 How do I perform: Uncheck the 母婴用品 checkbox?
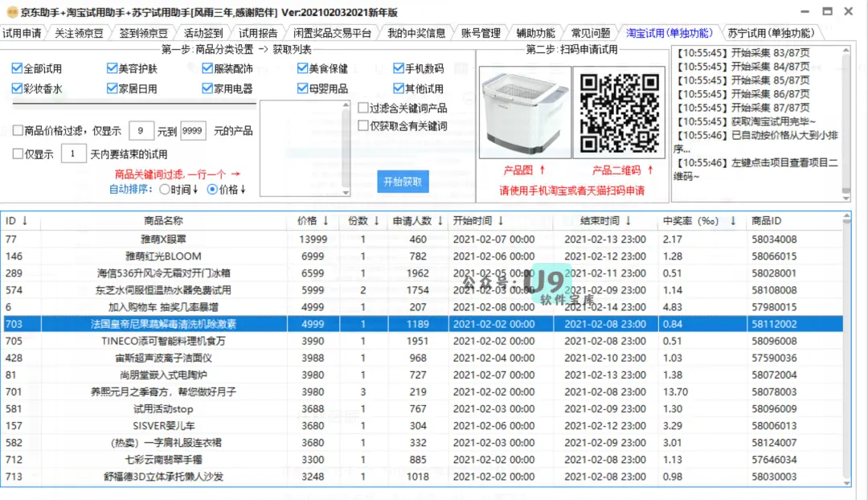[x=302, y=88]
